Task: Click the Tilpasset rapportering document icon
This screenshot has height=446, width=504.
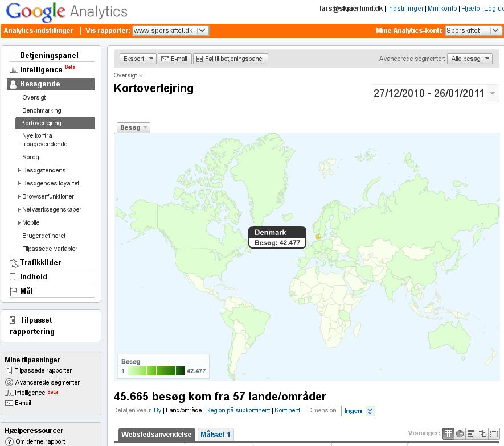Action: click(x=12, y=320)
